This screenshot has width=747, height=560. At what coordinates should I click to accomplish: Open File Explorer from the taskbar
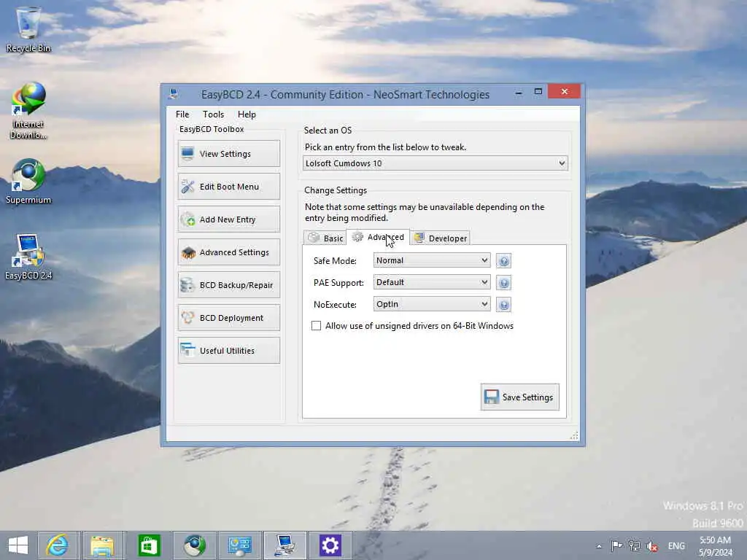pyautogui.click(x=102, y=545)
